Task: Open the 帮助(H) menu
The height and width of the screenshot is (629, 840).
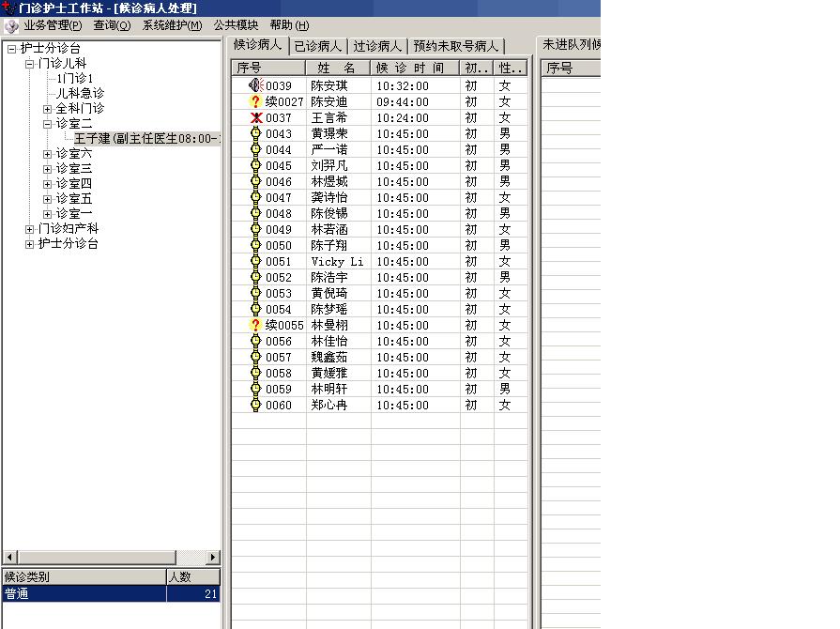Action: (x=289, y=25)
